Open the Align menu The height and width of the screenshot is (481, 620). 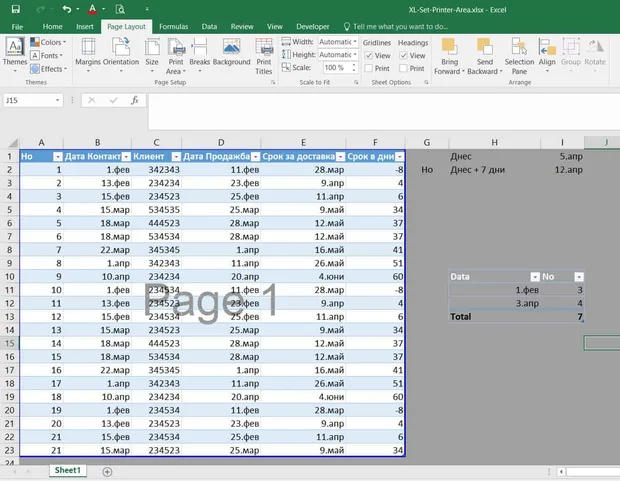click(547, 55)
